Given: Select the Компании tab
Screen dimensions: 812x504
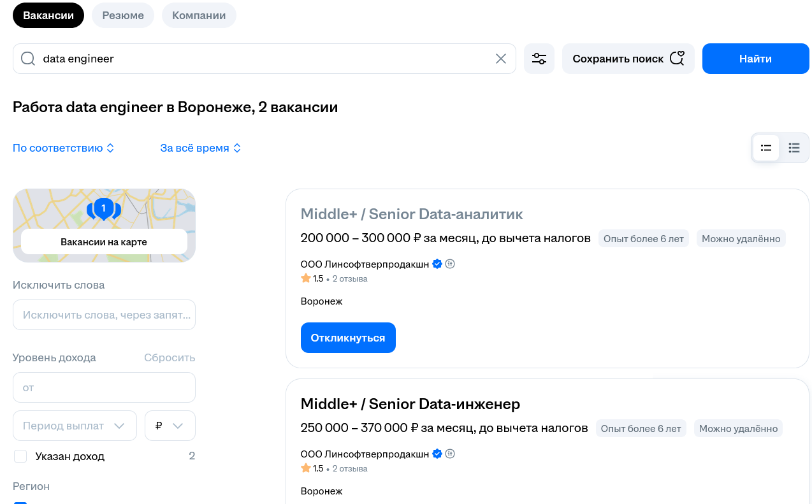Looking at the screenshot, I should tap(199, 15).
